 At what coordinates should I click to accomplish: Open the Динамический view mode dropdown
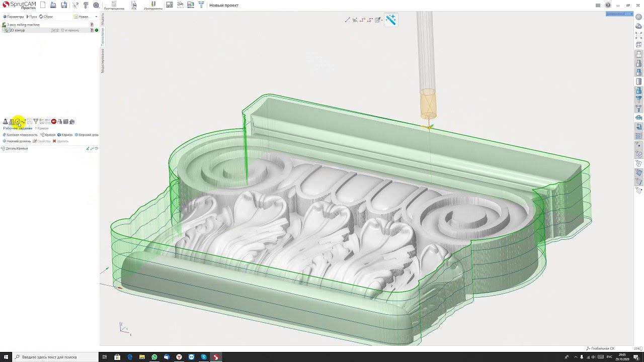[x=619, y=14]
